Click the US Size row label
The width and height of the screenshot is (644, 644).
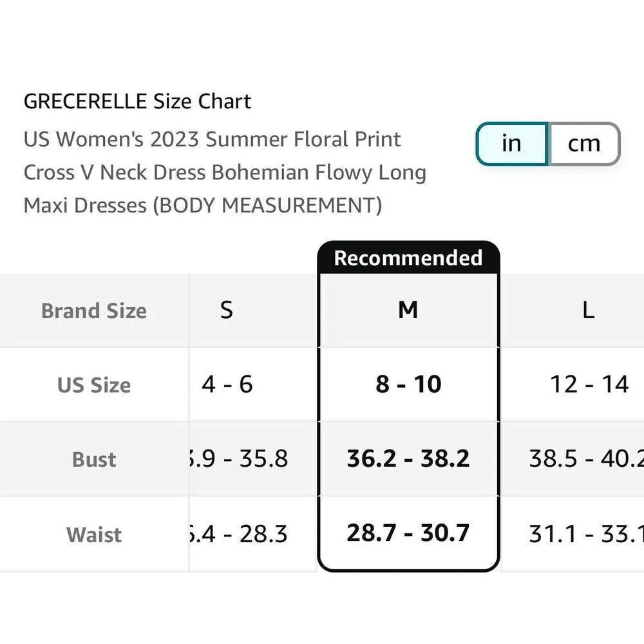(94, 385)
